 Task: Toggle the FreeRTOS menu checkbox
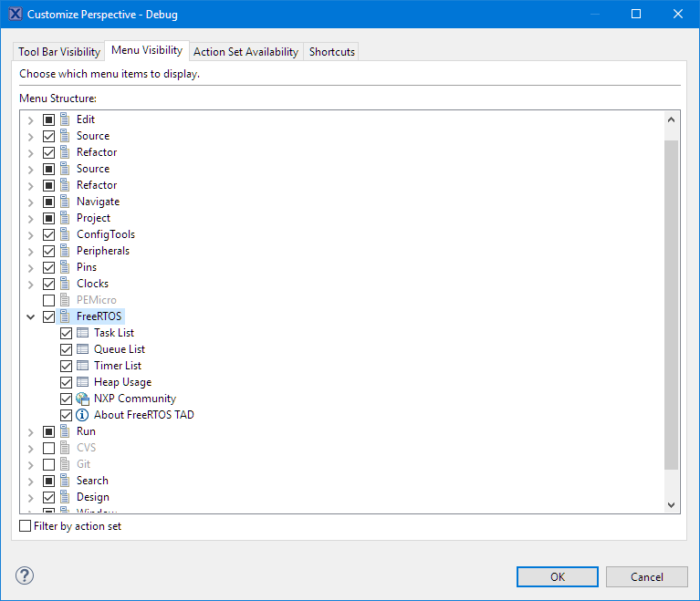48,316
